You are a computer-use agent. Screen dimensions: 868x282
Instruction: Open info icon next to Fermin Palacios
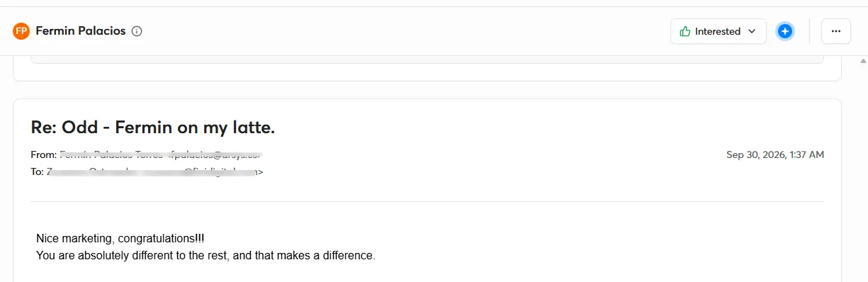click(137, 31)
